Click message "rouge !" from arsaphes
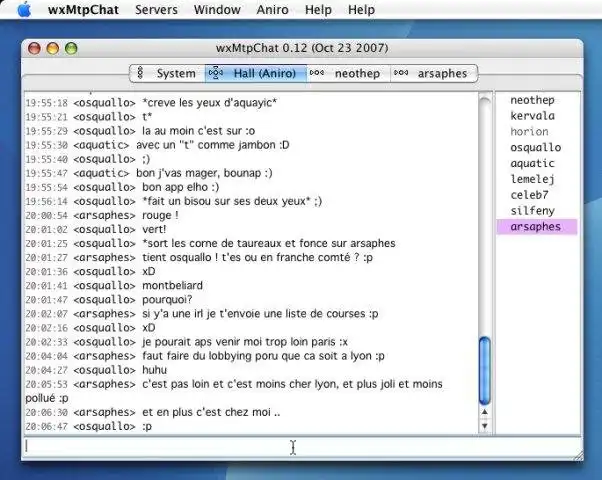The image size is (602, 480). pos(160,215)
